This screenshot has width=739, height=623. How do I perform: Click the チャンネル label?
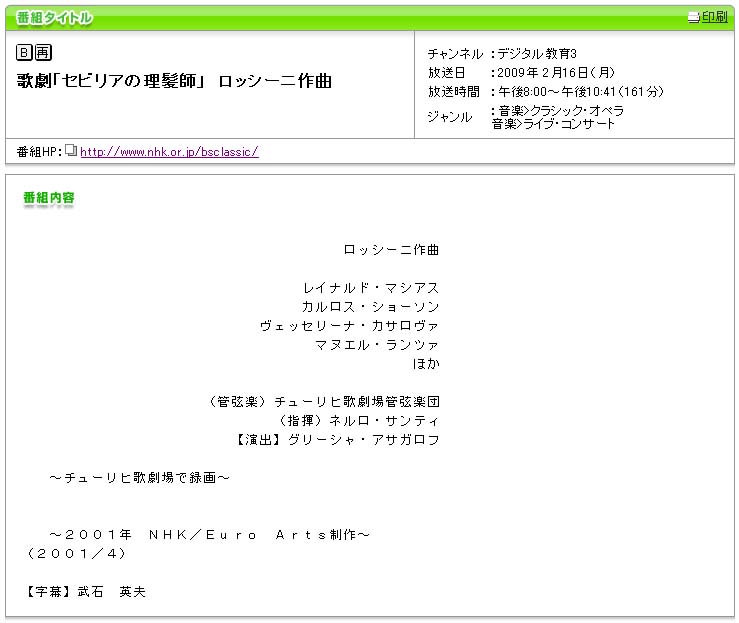coord(455,54)
